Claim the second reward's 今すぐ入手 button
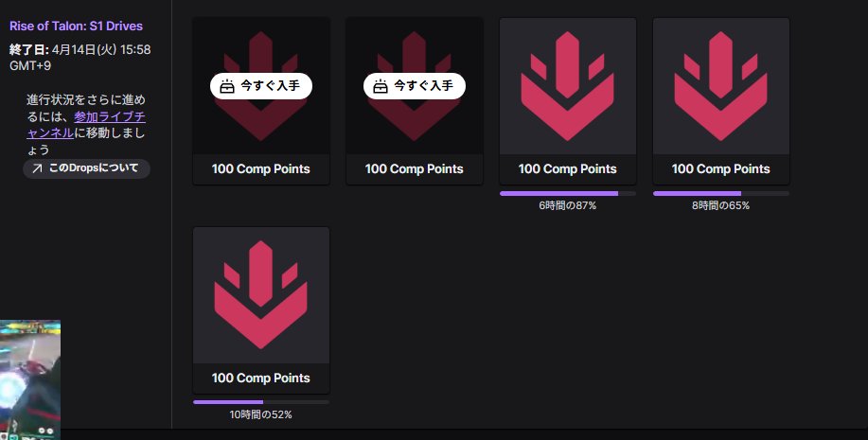Screen dimensions: 868x440 click(x=414, y=86)
